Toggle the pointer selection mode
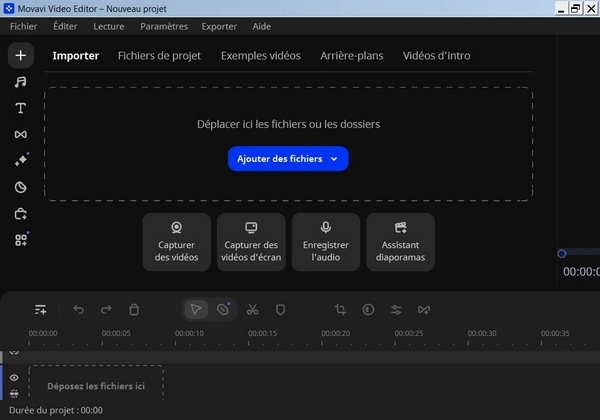 (x=197, y=310)
